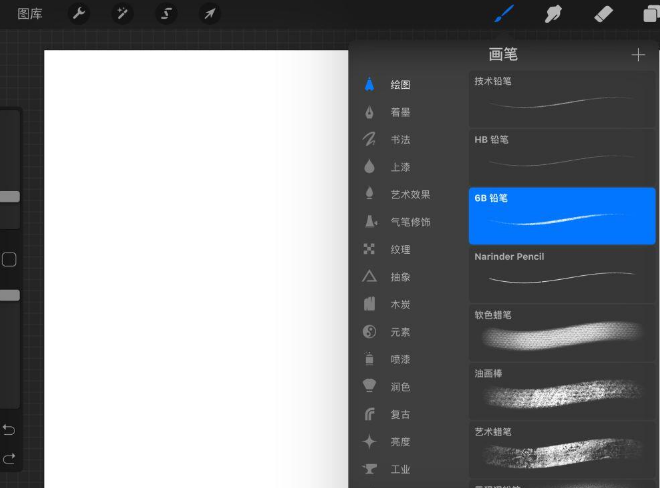Click the 亮度 luminance star icon
The width and height of the screenshot is (660, 488).
369,441
